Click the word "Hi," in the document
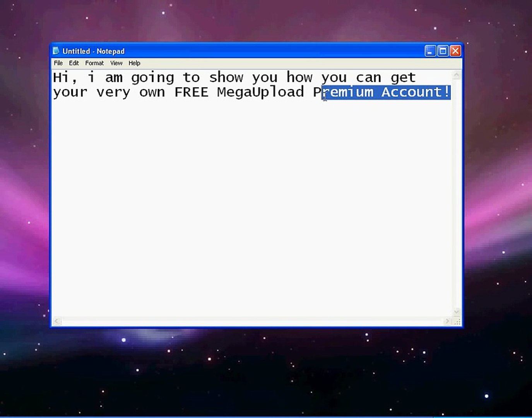This screenshot has height=418, width=532. [65, 77]
